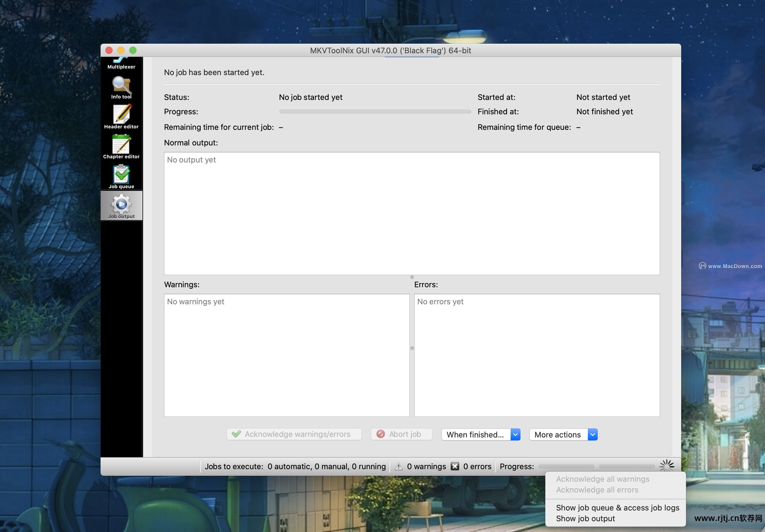Open the Chapter editor
Viewport: 765px width, 532px height.
click(x=121, y=147)
